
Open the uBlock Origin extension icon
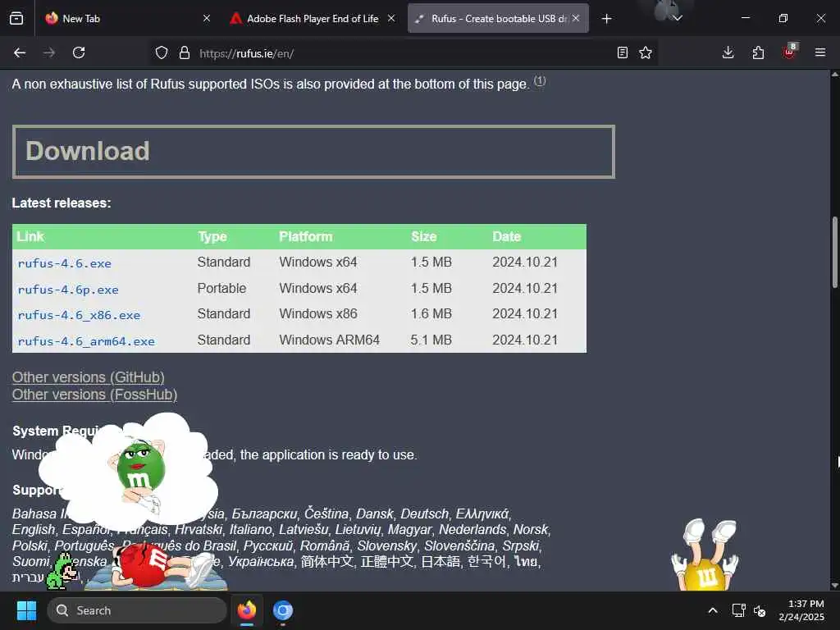[x=790, y=52]
